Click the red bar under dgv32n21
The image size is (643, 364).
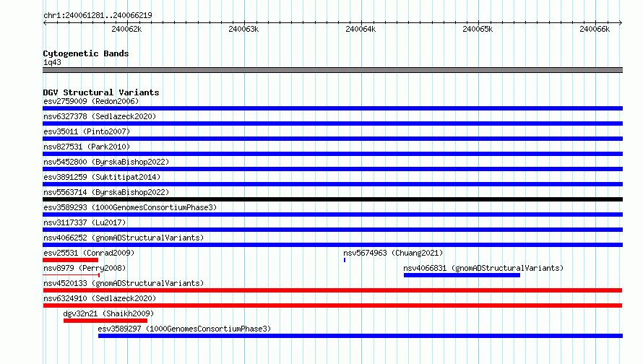[x=105, y=321]
